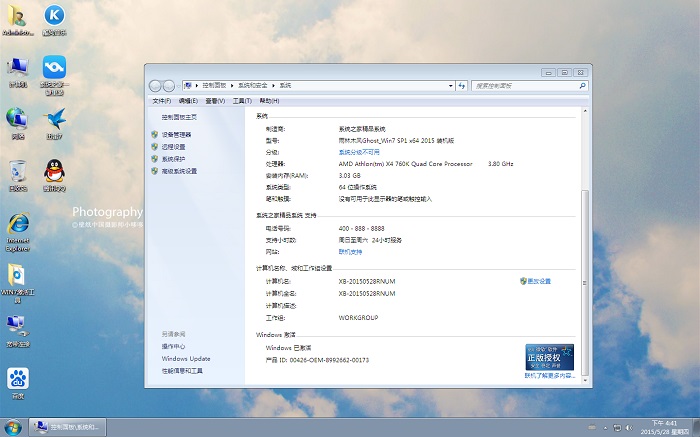The height and width of the screenshot is (437, 700).
Task: Open the broadband connection desktop icon
Action: click(18, 331)
